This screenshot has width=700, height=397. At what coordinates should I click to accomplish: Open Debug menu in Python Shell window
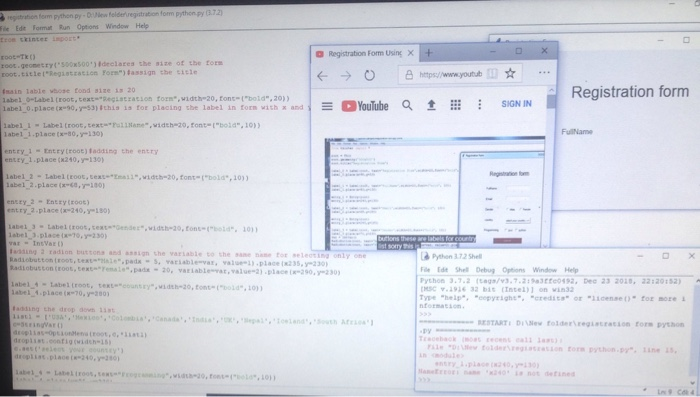pyautogui.click(x=485, y=270)
